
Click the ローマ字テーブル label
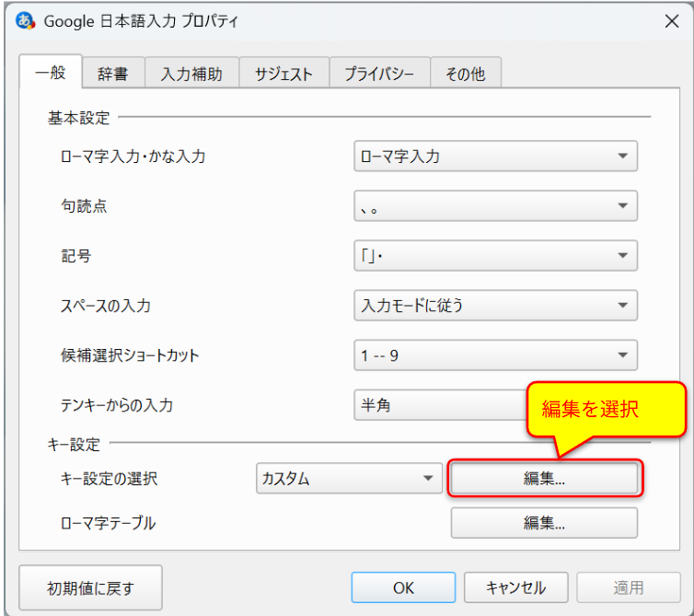[x=108, y=523]
